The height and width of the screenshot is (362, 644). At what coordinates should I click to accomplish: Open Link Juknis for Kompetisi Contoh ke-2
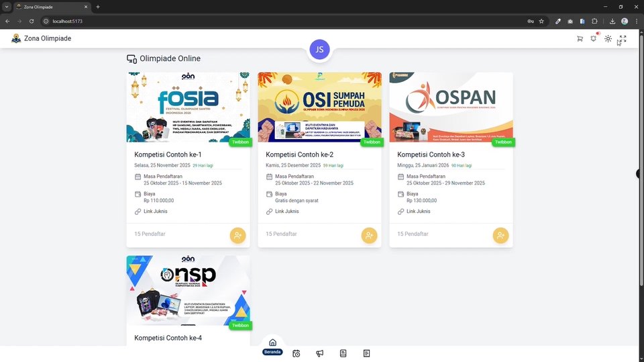point(286,212)
